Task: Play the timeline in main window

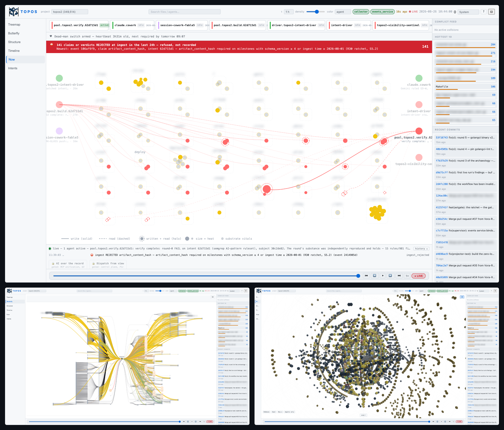Action: coord(383,276)
